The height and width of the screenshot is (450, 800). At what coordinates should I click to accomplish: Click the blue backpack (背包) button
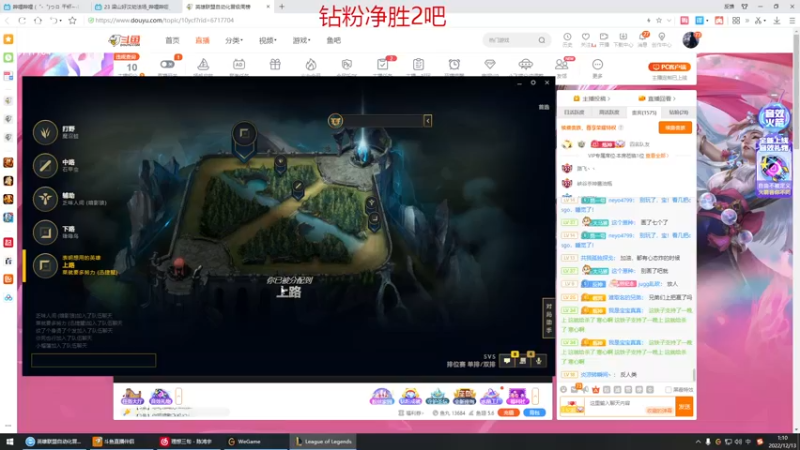pos(534,413)
